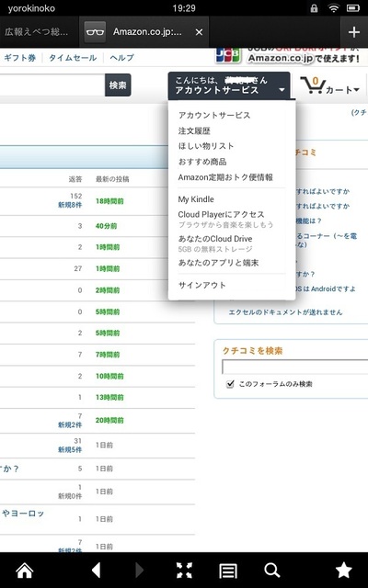Sign out via サインアウト
The width and height of the screenshot is (368, 588).
202,285
